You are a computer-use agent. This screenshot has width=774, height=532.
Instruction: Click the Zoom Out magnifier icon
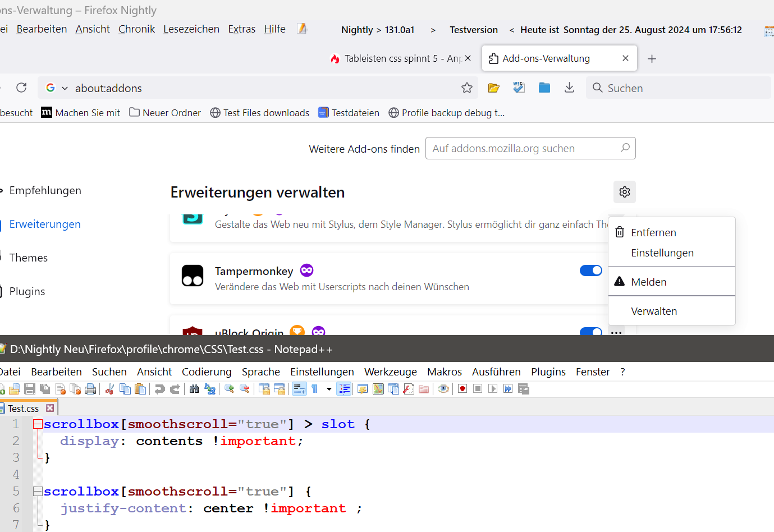coord(244,389)
